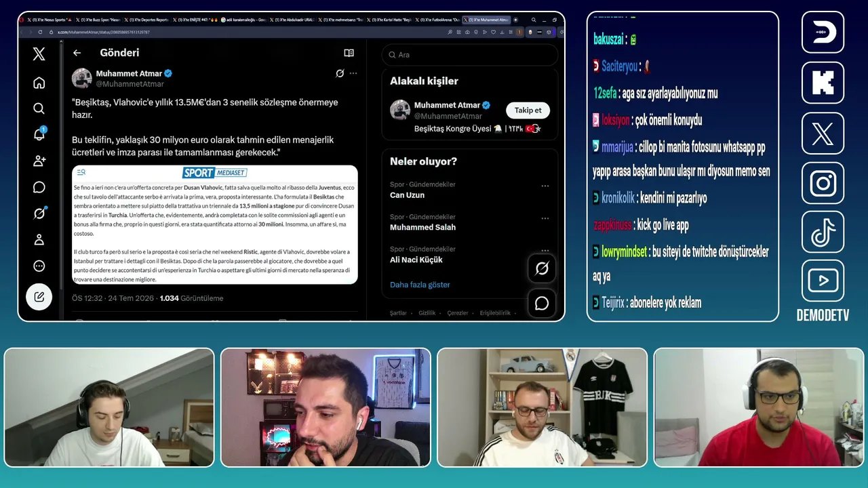
Task: Click the username loksiyon in chat
Action: click(616, 121)
